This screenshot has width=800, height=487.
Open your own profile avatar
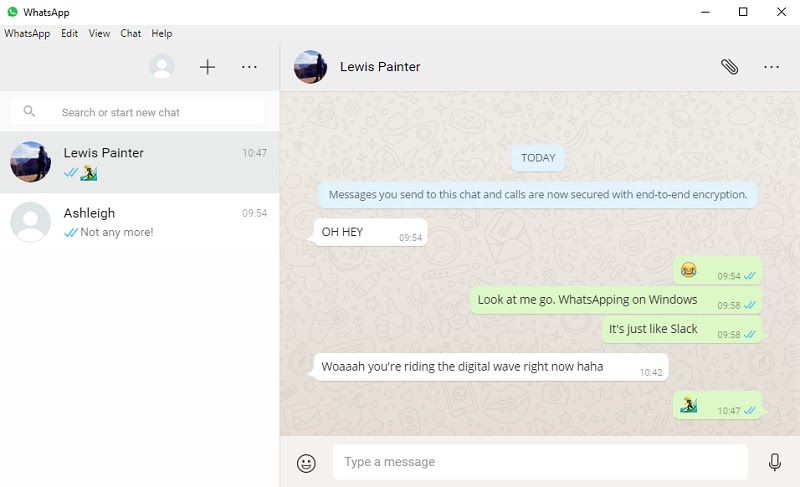click(162, 67)
